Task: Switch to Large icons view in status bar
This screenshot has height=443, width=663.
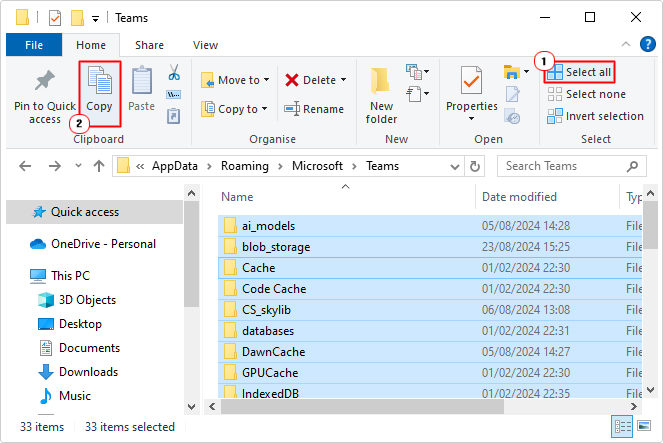Action: (x=644, y=426)
